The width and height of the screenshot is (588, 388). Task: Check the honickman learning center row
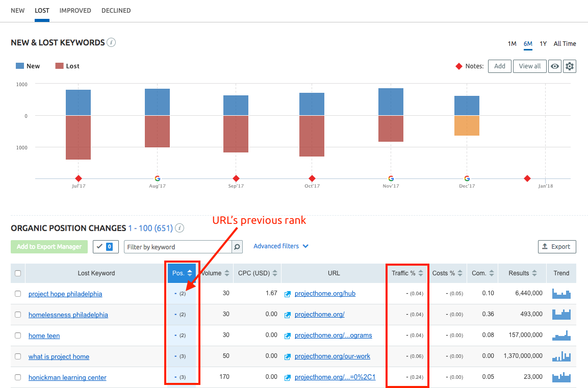click(x=17, y=377)
